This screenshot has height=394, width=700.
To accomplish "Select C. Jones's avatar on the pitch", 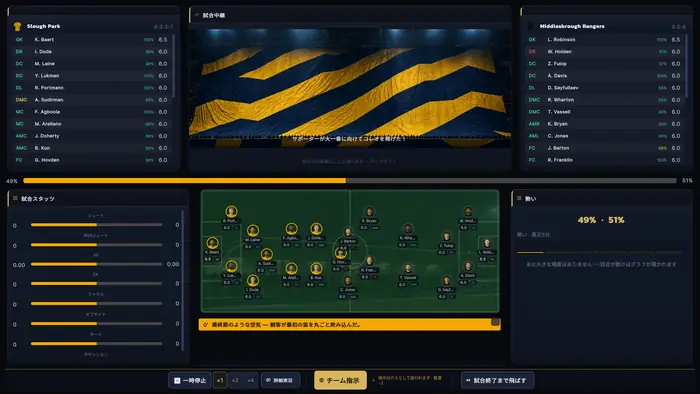I will (348, 280).
